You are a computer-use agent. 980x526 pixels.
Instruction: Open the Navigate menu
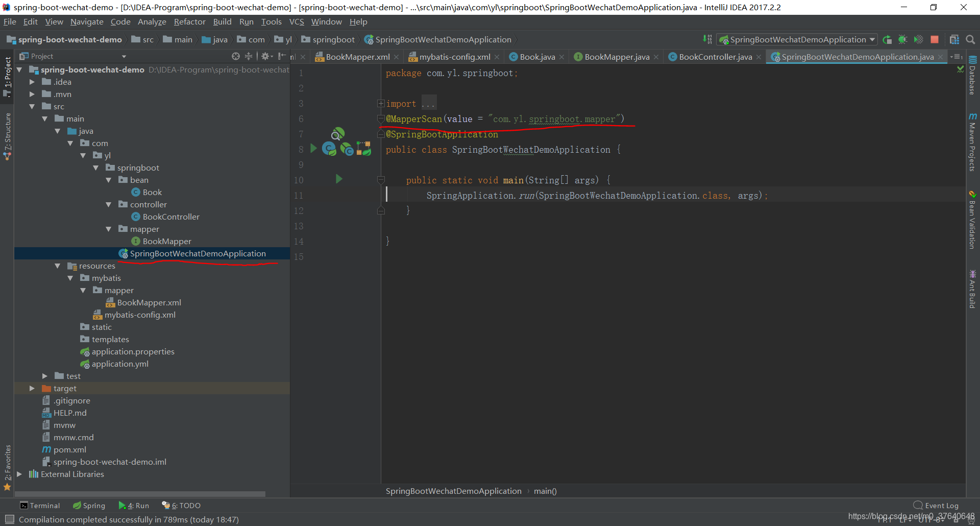coord(87,22)
